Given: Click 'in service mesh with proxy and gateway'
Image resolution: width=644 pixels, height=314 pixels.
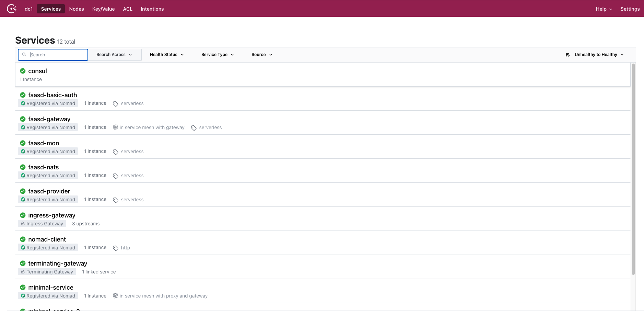Looking at the screenshot, I should coord(164,296).
